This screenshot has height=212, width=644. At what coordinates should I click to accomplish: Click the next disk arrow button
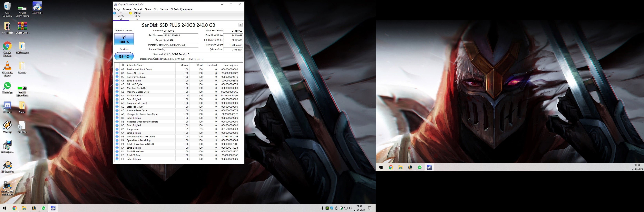pos(240,25)
